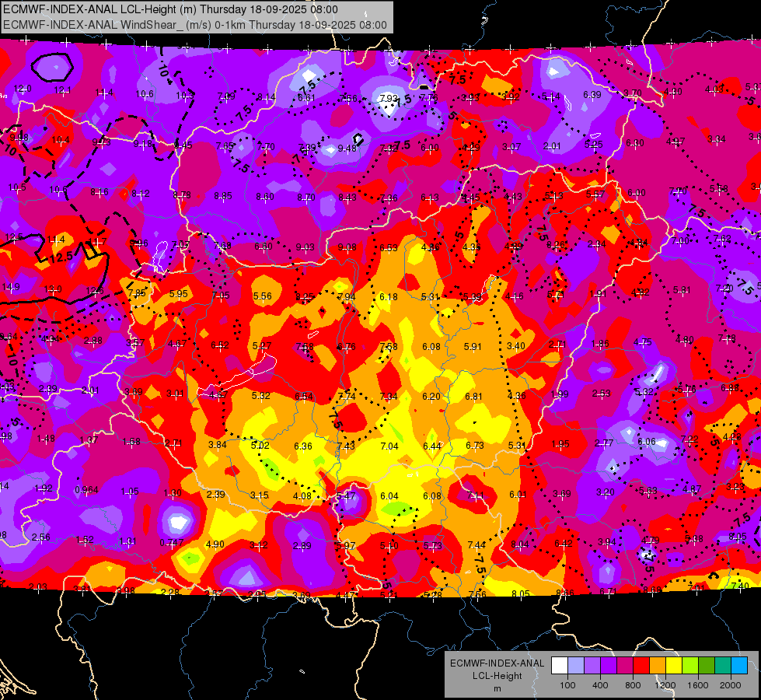The image size is (761, 700).
Task: Click the wind shear value 3.84
Action: tap(218, 444)
